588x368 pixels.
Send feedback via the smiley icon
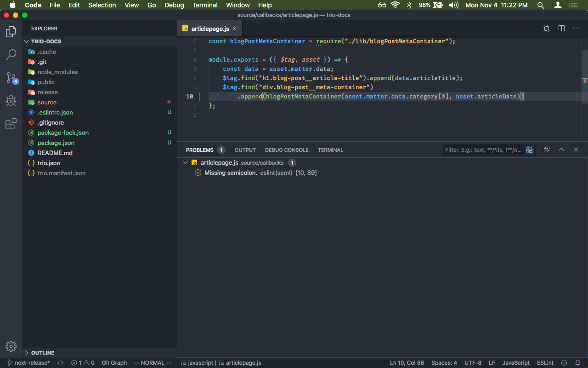click(x=564, y=363)
